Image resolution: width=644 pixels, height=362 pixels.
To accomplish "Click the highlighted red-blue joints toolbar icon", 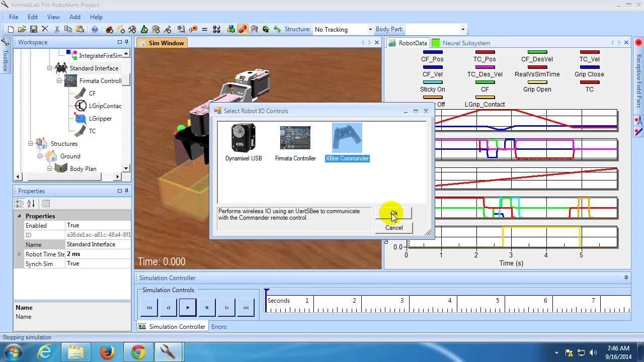I will click(x=243, y=29).
